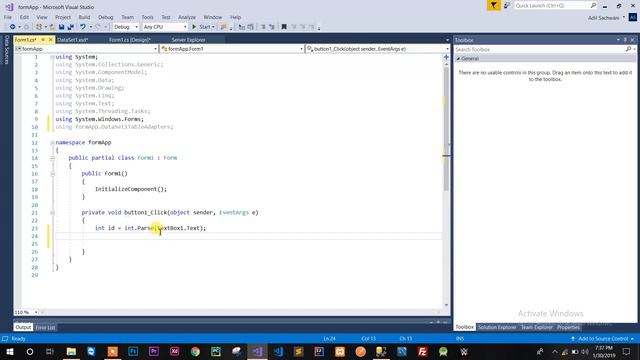The image size is (640, 360).
Task: Open the Project menu
Action: pyautogui.click(x=63, y=17)
